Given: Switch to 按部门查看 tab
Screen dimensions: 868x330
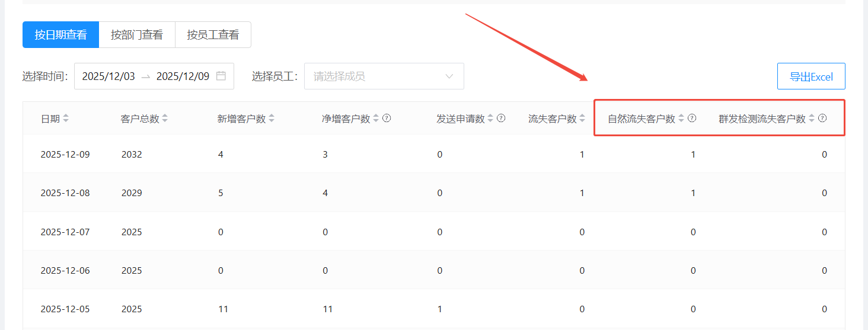Looking at the screenshot, I should click(x=137, y=35).
